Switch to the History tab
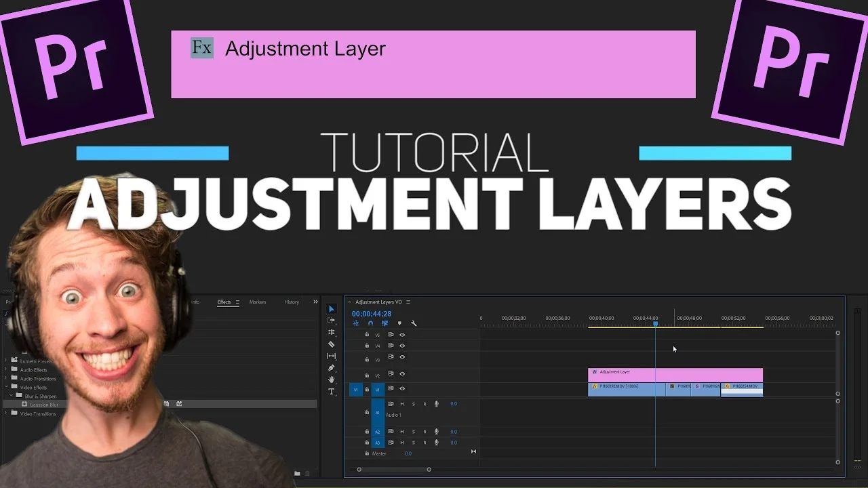The width and height of the screenshot is (868, 488). tap(292, 302)
